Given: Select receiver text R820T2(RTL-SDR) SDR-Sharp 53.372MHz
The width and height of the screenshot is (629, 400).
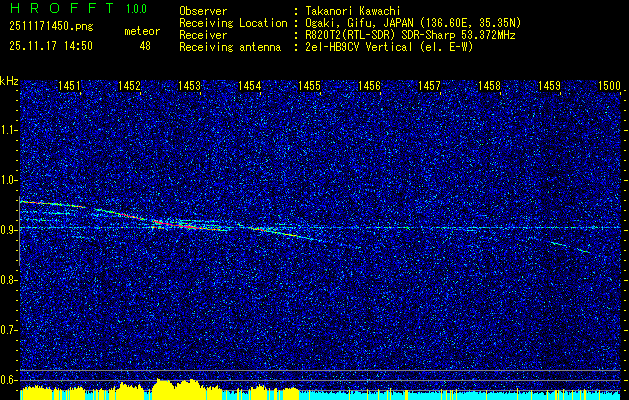Looking at the screenshot, I should [410, 35].
